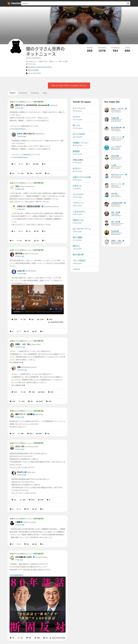Click the heart icon showing 241

pos(26,241)
